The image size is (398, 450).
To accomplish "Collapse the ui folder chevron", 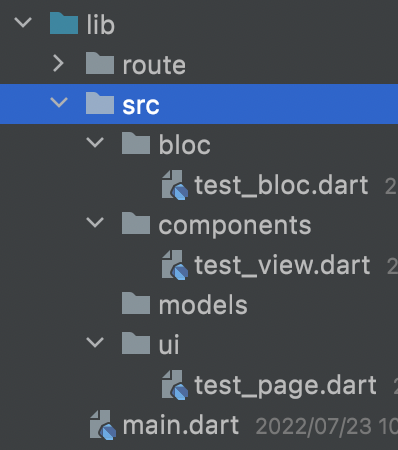I will click(x=95, y=343).
